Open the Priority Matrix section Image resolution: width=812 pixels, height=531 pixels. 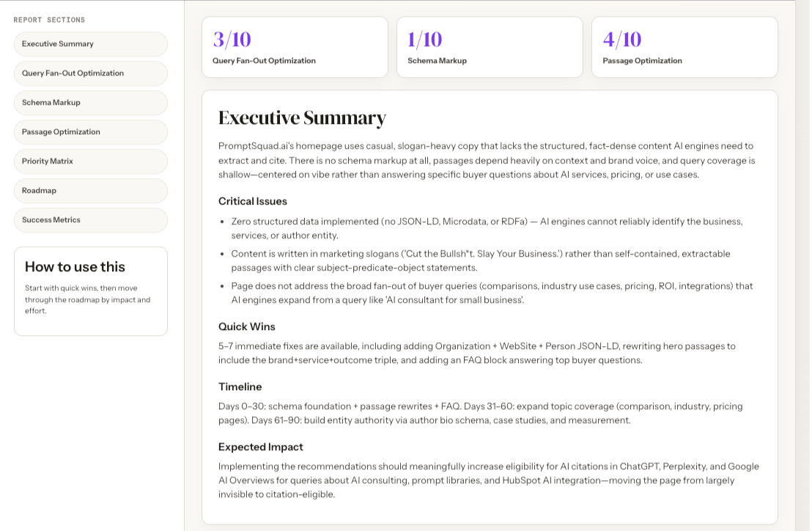coord(91,161)
